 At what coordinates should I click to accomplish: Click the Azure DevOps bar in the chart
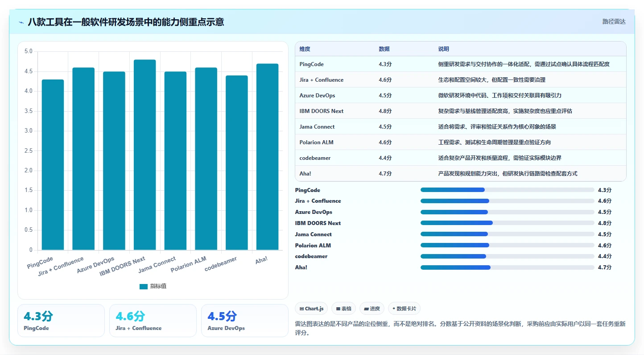[x=114, y=161]
